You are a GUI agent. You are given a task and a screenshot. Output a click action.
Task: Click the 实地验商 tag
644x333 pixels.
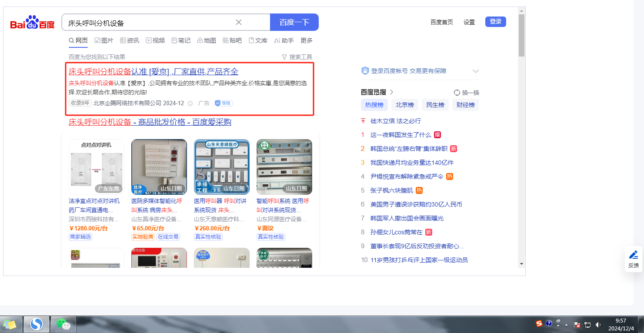coord(143,237)
